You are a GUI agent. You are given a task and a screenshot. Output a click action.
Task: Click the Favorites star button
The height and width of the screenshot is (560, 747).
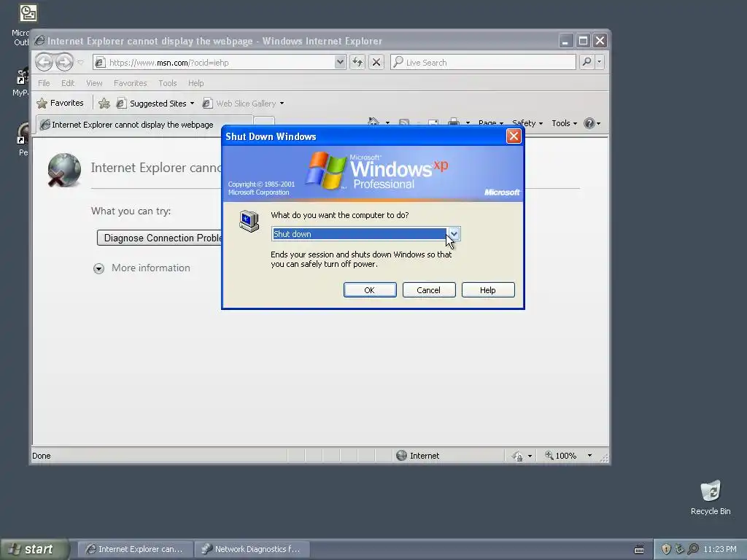click(61, 103)
